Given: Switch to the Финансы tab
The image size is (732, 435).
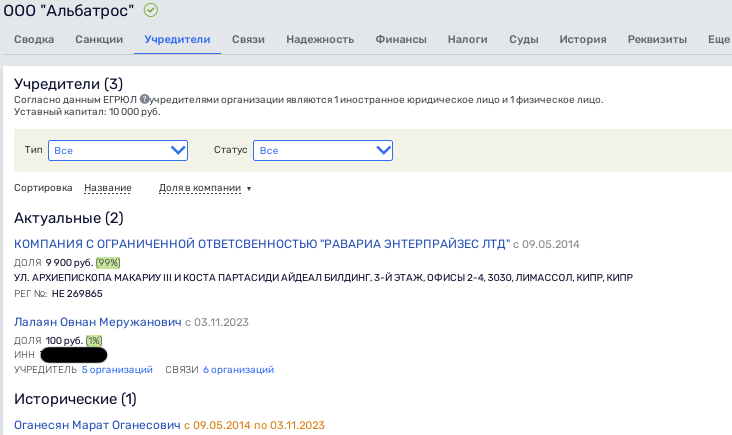Looking at the screenshot, I should pyautogui.click(x=401, y=40).
